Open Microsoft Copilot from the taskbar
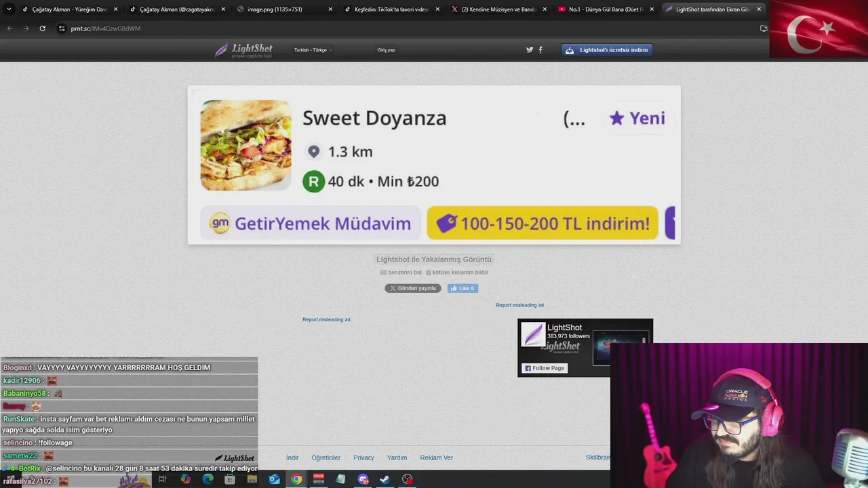This screenshot has width=868, height=488. (185, 479)
